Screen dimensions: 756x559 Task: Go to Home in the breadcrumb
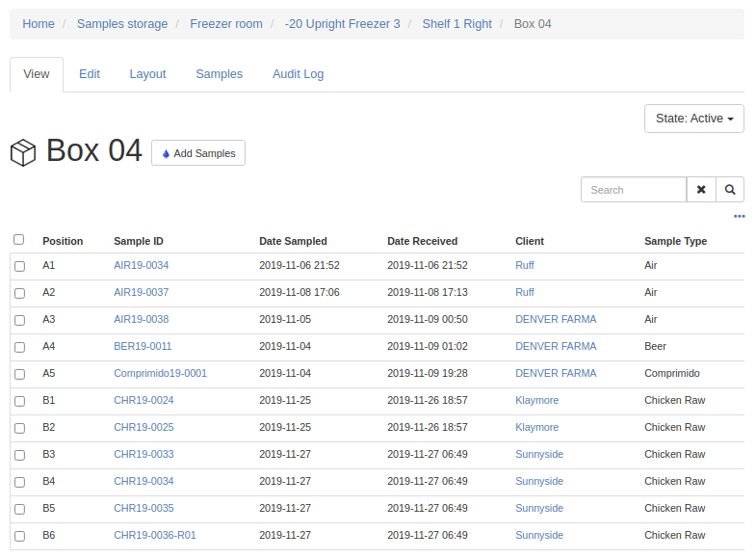pos(39,24)
